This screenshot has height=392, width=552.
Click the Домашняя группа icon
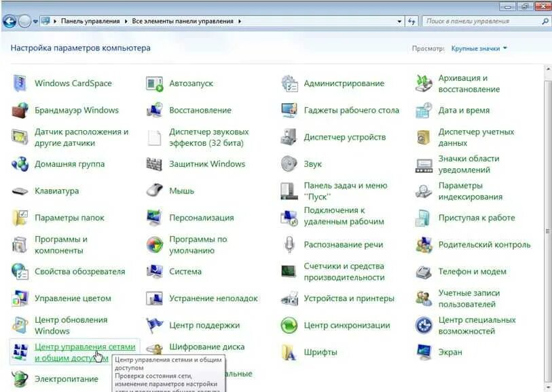click(20, 164)
